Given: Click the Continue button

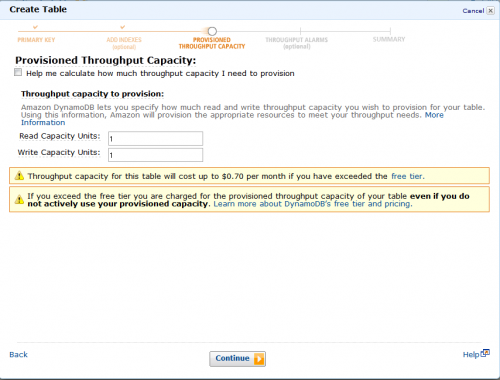Looking at the screenshot, I should [237, 359].
